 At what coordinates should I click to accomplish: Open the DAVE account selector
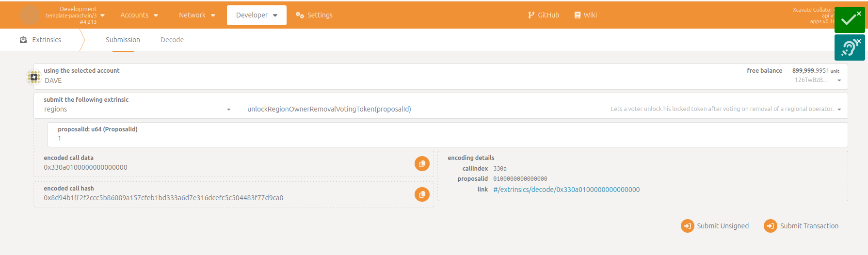pyautogui.click(x=440, y=77)
